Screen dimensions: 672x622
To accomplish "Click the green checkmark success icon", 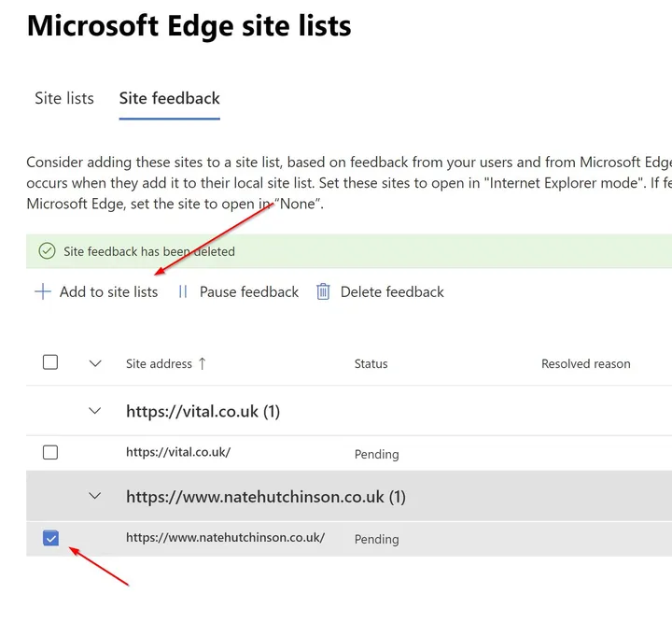I will 47,251.
